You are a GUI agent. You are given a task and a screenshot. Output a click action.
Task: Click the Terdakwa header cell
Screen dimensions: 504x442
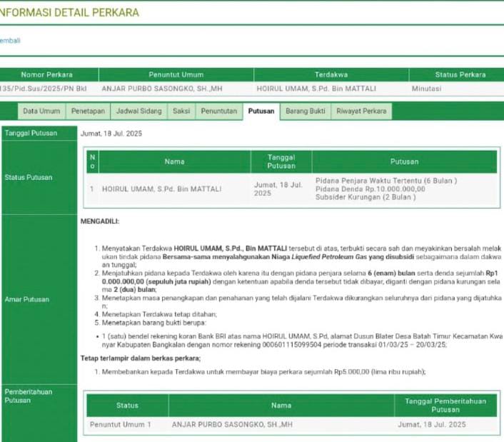[x=331, y=74]
